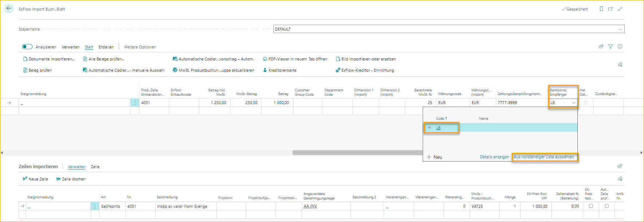Viewport: 644px width, 222px height.
Task: Click the share icon near the filter
Action: [x=601, y=47]
